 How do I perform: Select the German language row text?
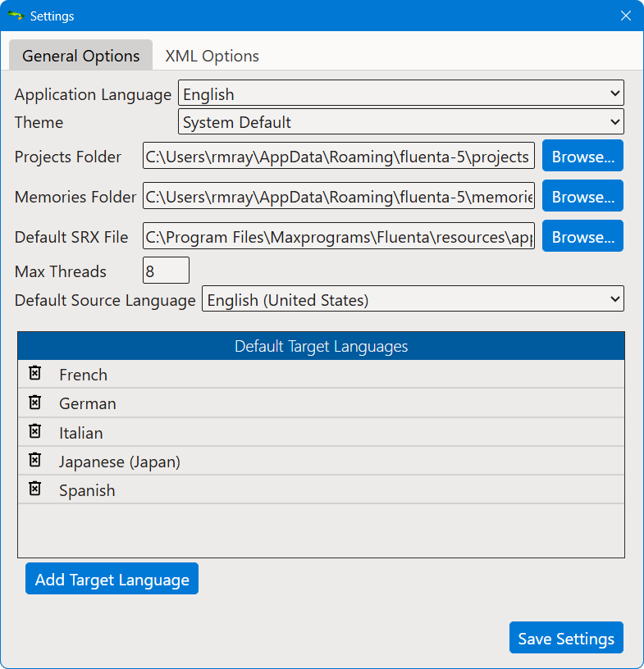[x=88, y=403]
